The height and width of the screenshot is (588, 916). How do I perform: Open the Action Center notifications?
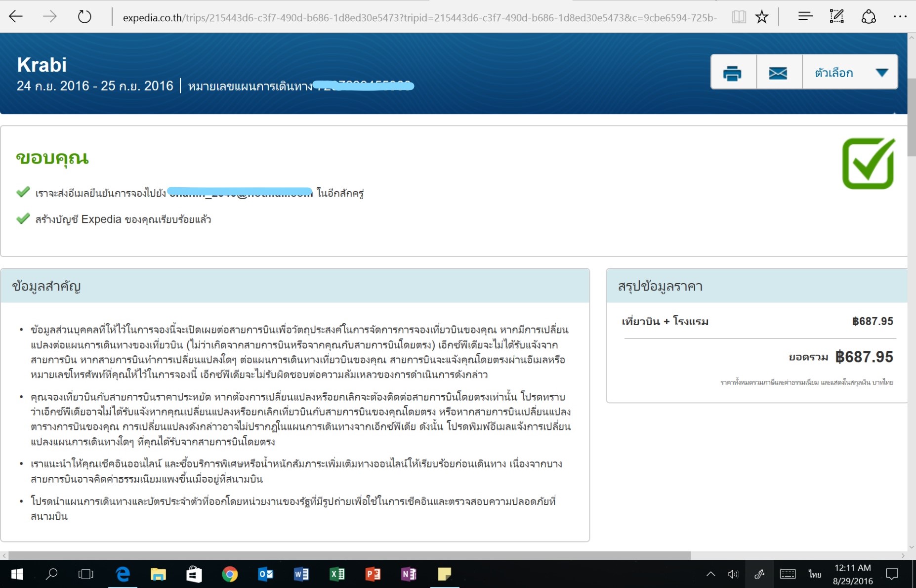point(892,574)
